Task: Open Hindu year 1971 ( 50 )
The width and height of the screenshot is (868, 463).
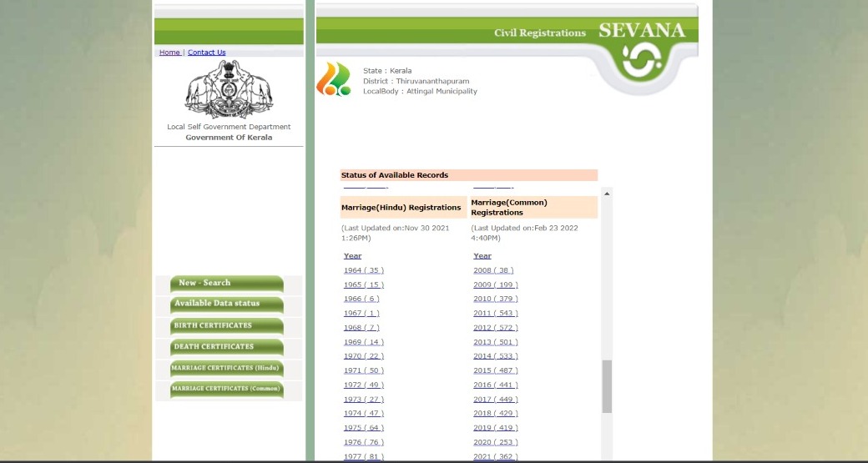Action: click(364, 370)
